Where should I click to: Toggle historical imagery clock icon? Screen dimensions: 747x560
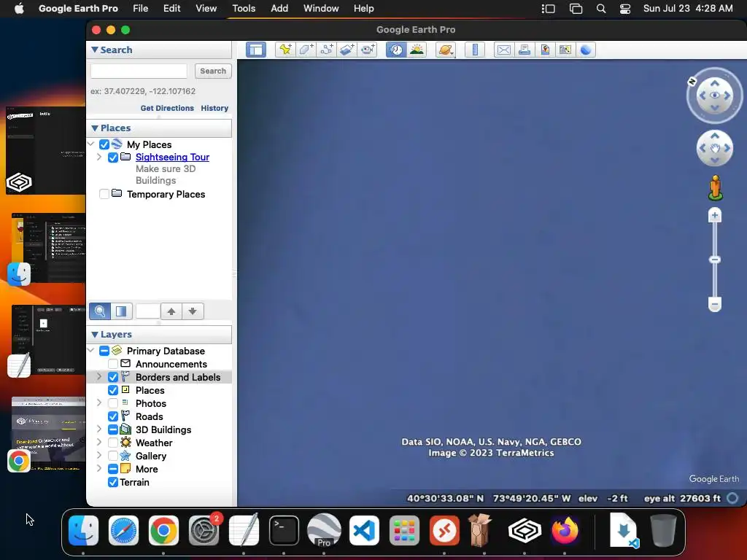click(x=396, y=50)
